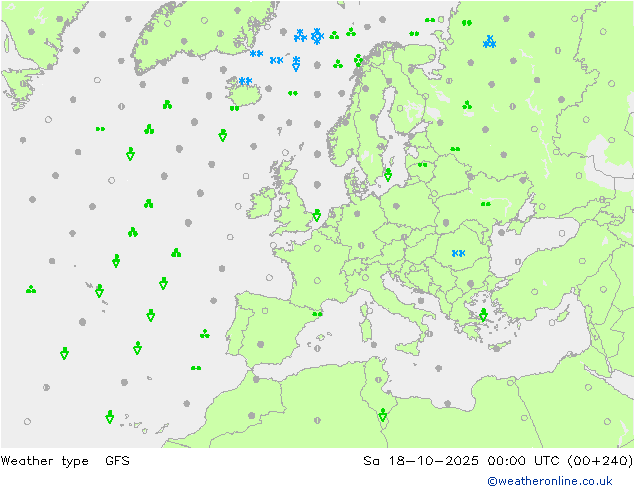Select the green shower symbol in southern Tunisia

[x=383, y=415]
